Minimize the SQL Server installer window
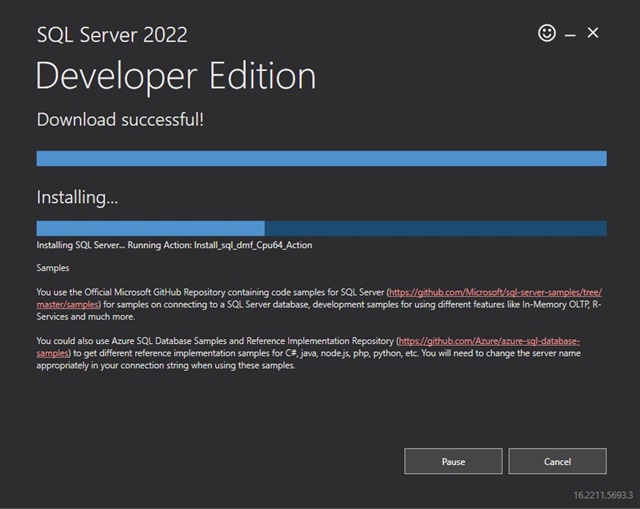 570,36
